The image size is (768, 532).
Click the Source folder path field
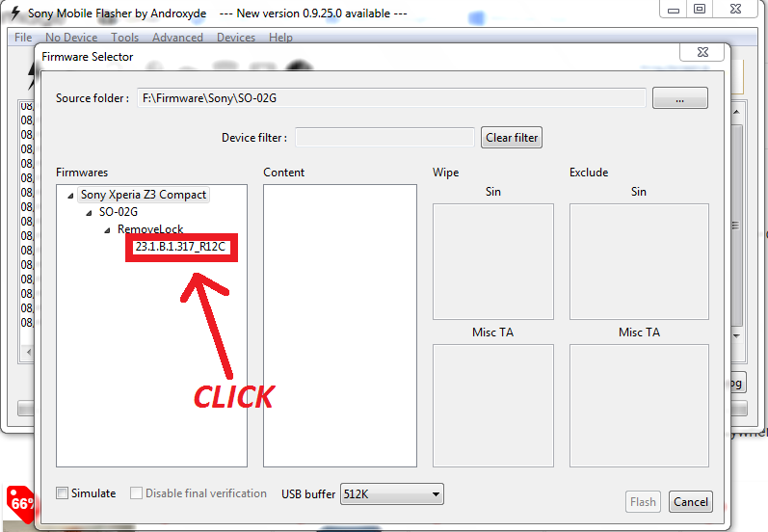coord(391,98)
